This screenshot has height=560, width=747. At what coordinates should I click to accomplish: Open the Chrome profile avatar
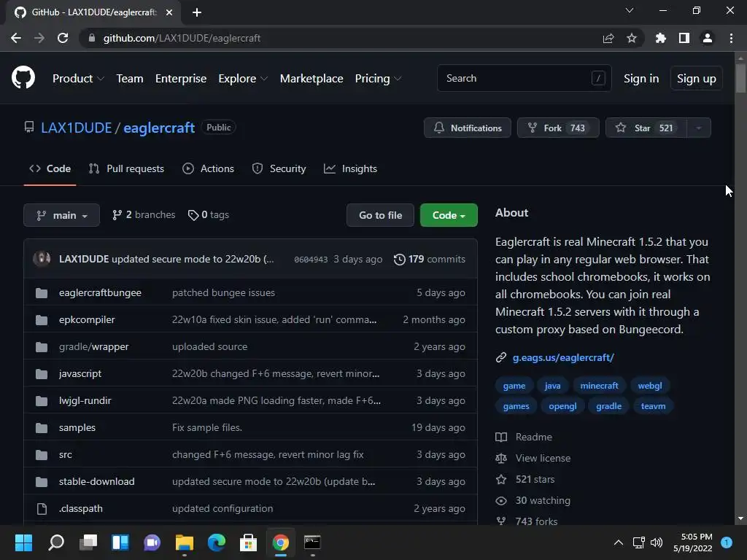coord(708,38)
